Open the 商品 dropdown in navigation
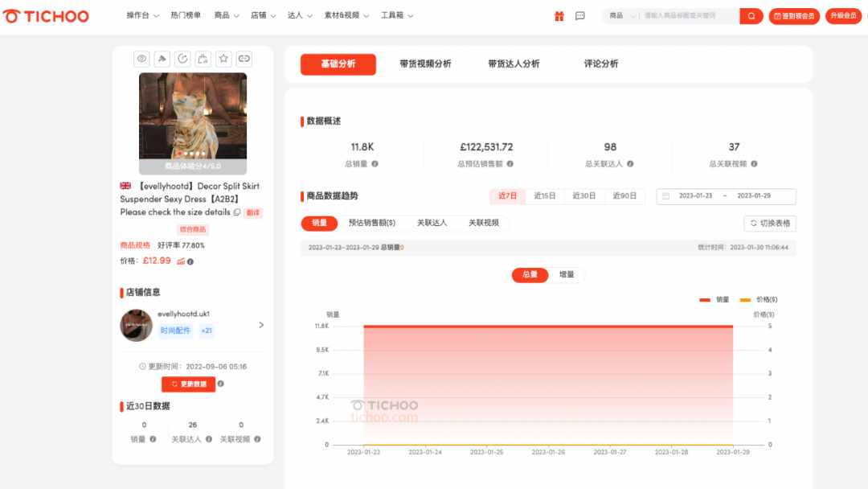This screenshot has height=489, width=868. click(x=227, y=15)
